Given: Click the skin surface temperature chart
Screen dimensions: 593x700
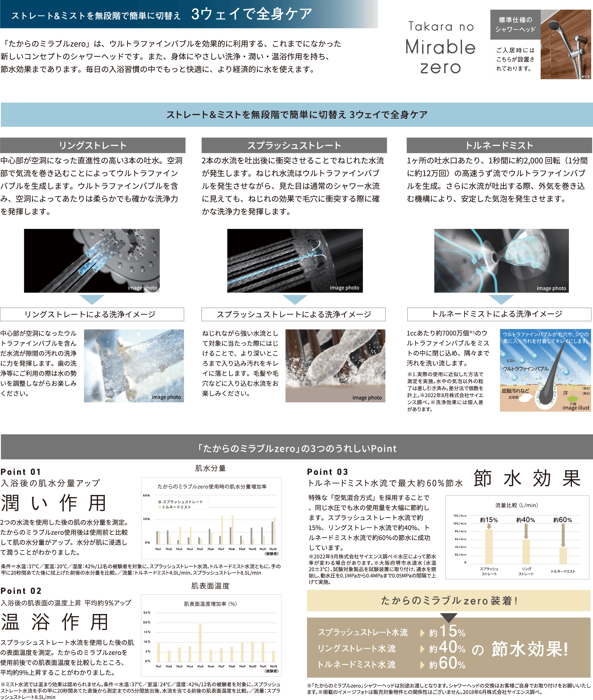Looking at the screenshot, I should 211,636.
